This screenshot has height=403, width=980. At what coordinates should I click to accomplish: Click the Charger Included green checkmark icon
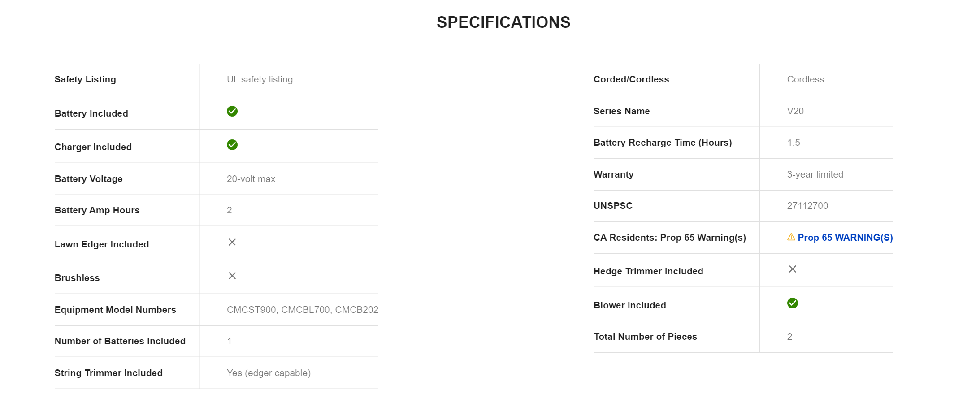pos(232,145)
